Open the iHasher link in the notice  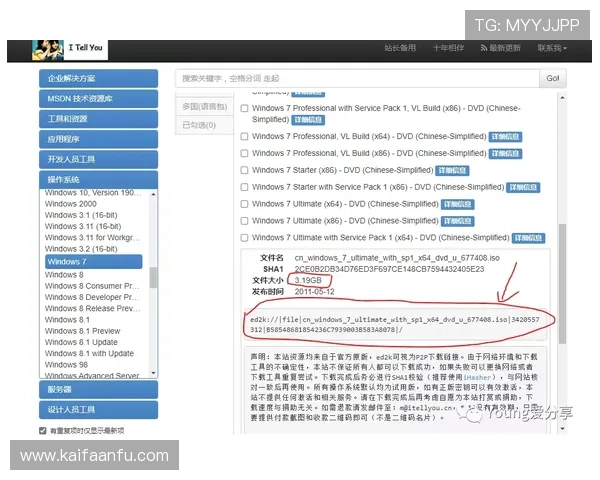click(477, 377)
